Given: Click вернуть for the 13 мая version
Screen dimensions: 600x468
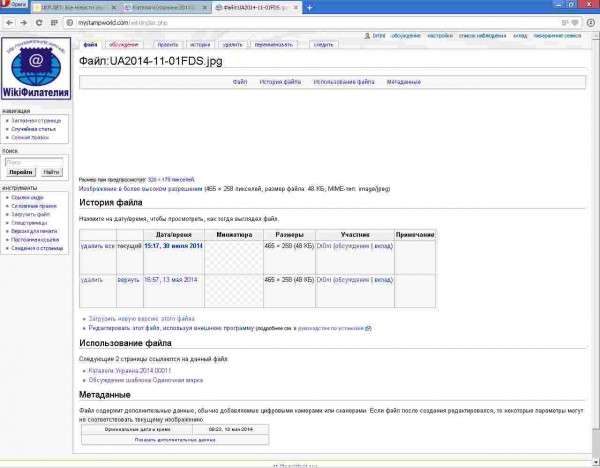Looking at the screenshot, I should [x=128, y=280].
